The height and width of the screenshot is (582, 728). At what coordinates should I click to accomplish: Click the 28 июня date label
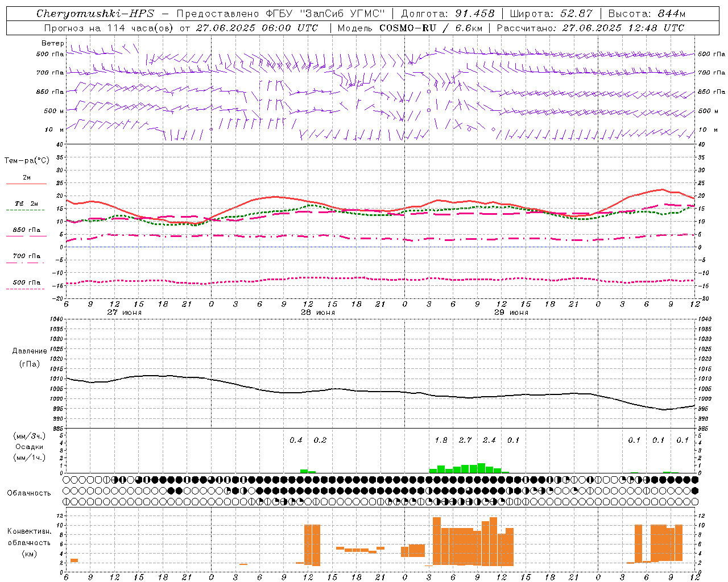pyautogui.click(x=318, y=313)
